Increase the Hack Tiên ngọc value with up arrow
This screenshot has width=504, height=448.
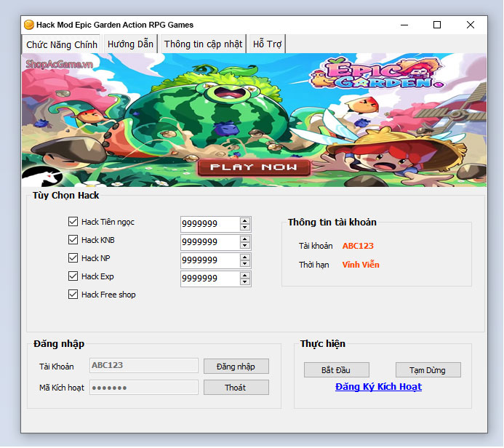point(245,221)
